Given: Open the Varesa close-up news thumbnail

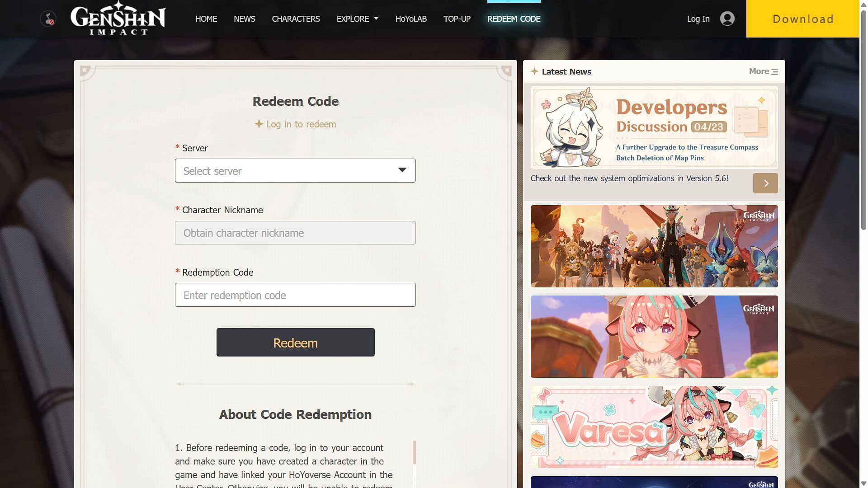Looking at the screenshot, I should pyautogui.click(x=654, y=337).
